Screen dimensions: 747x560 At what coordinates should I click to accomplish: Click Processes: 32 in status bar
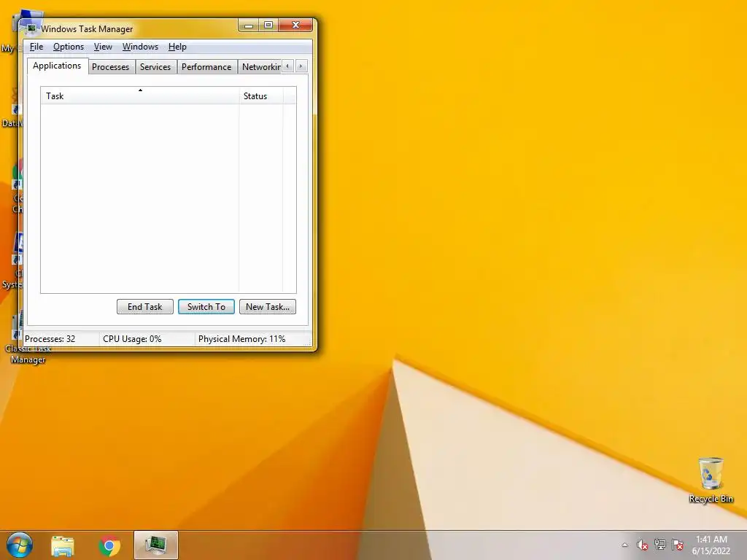point(50,339)
